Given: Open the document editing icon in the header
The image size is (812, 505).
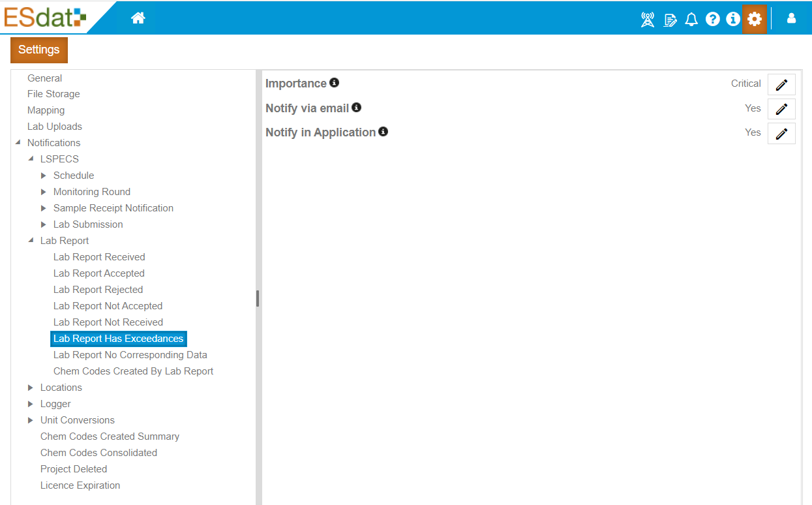Looking at the screenshot, I should click(x=670, y=19).
